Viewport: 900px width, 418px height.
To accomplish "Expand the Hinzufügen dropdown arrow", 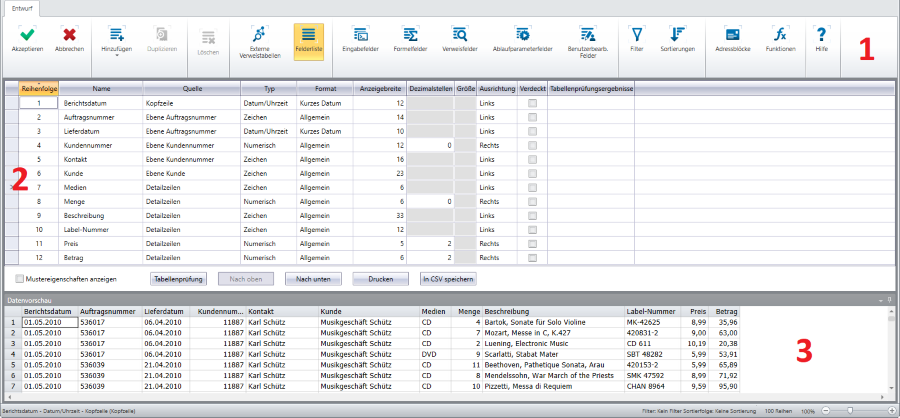I will (117, 56).
